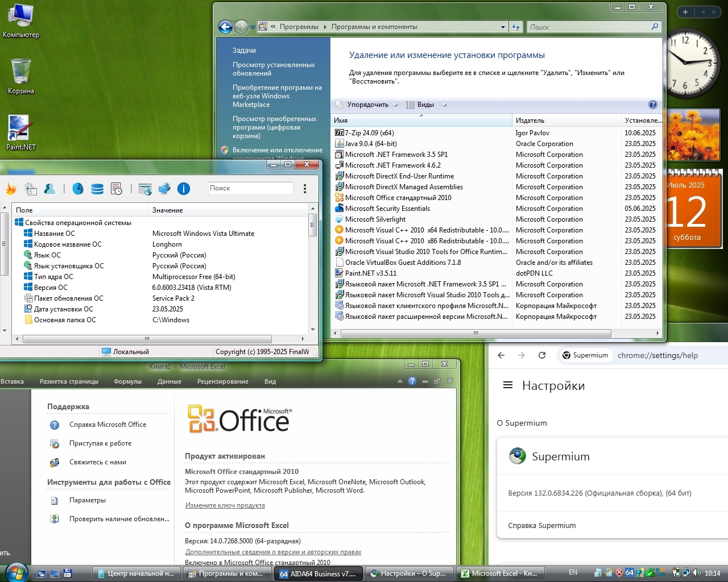The width and height of the screenshot is (728, 582).
Task: Expand the breadcrumb overflow chevron before Программы
Action: pos(274,27)
